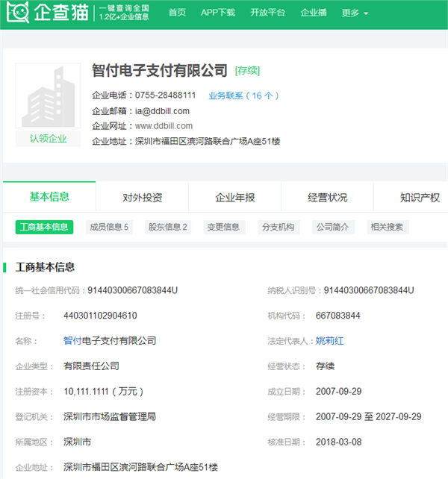Click the www.ddbill.com website link
Image resolution: width=448 pixels, height=479 pixels.
click(164, 126)
